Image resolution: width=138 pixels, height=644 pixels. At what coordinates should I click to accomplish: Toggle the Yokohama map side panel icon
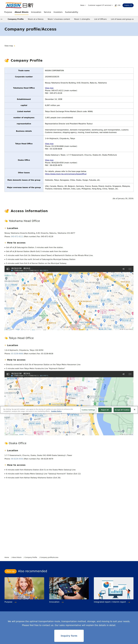8,269
